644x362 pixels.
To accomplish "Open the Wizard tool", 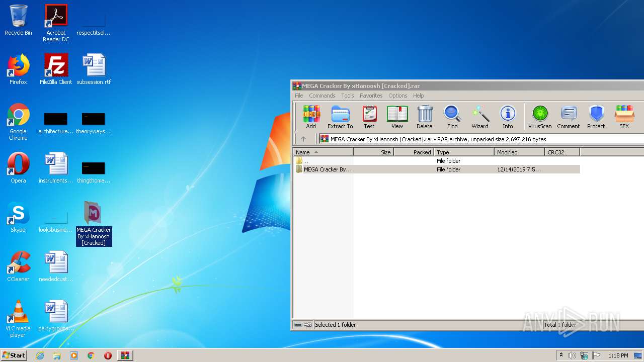I will (x=480, y=117).
